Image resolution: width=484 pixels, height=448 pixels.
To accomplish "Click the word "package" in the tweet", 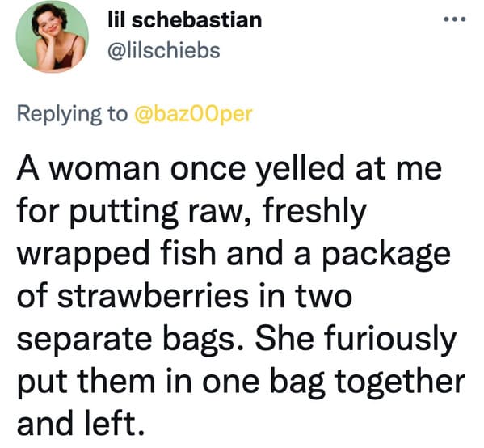I will coord(386,256).
